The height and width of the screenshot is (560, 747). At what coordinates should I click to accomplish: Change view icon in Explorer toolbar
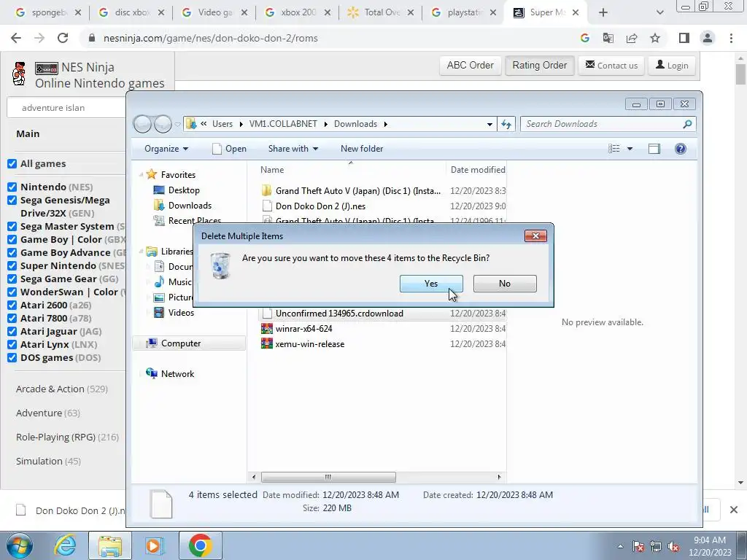pos(614,149)
